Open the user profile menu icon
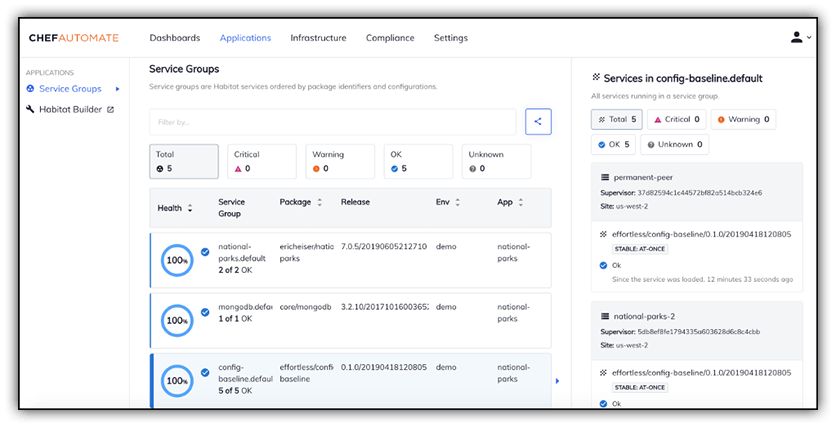The width and height of the screenshot is (838, 429). [x=796, y=37]
